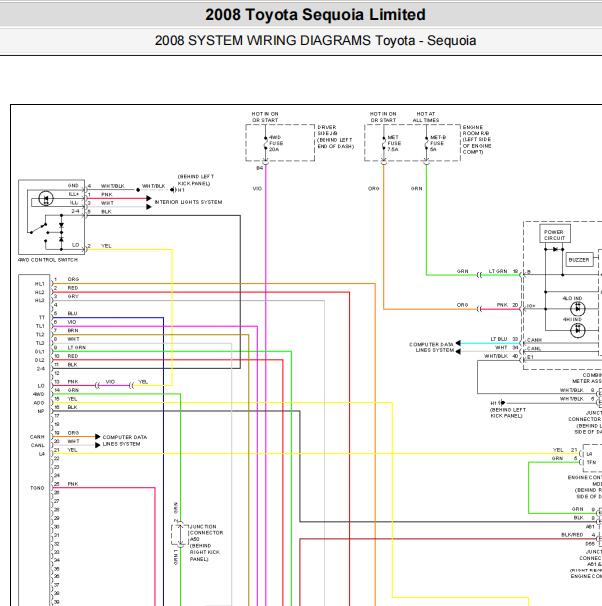
Task: Click the "HL2" terminal label
Action: [39, 293]
